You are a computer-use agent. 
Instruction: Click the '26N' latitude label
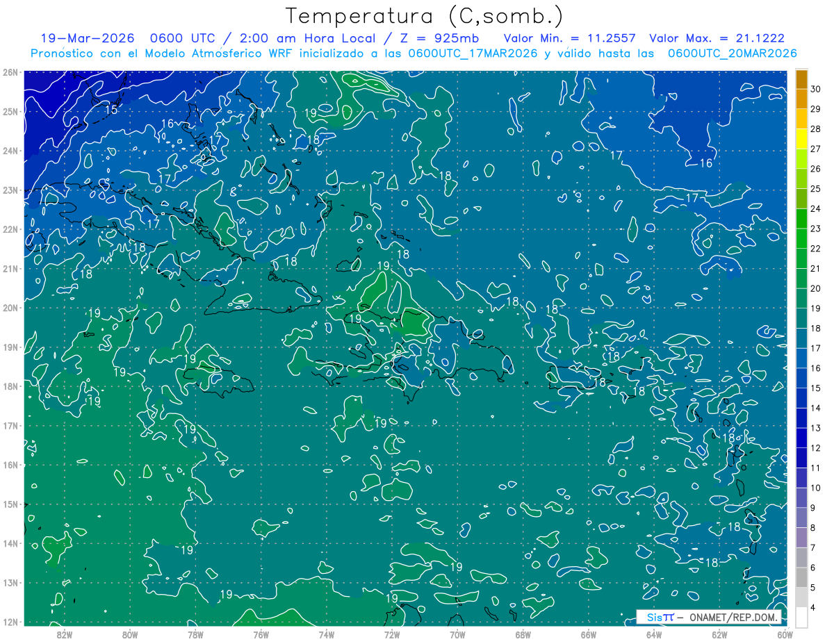(x=10, y=72)
